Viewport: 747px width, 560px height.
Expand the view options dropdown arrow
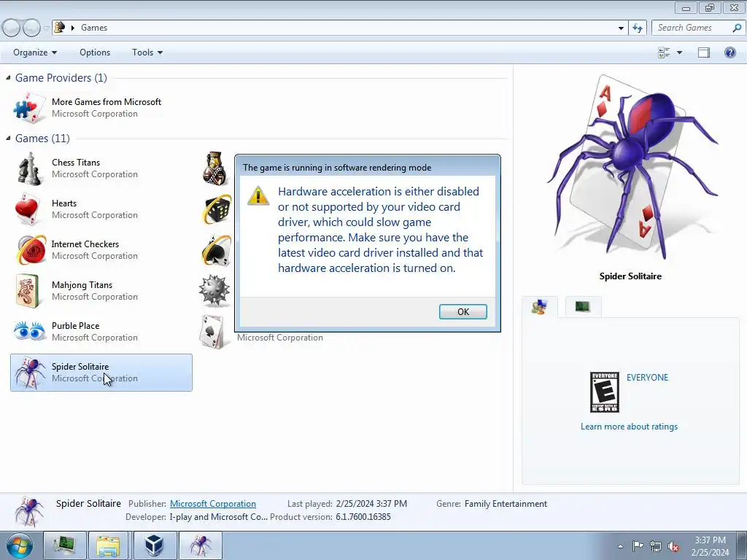click(679, 52)
